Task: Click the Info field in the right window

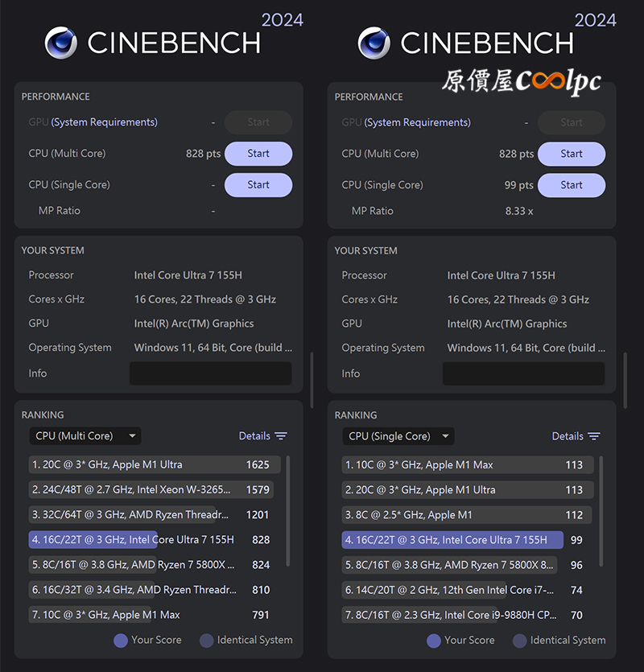Action: coord(523,373)
